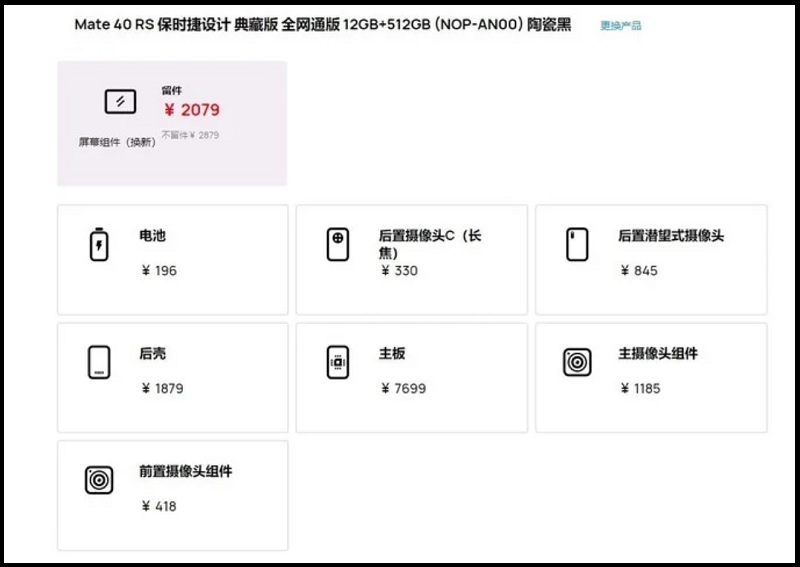This screenshot has width=800, height=567.
Task: Click the rear camera C telephoto icon
Action: (x=338, y=244)
